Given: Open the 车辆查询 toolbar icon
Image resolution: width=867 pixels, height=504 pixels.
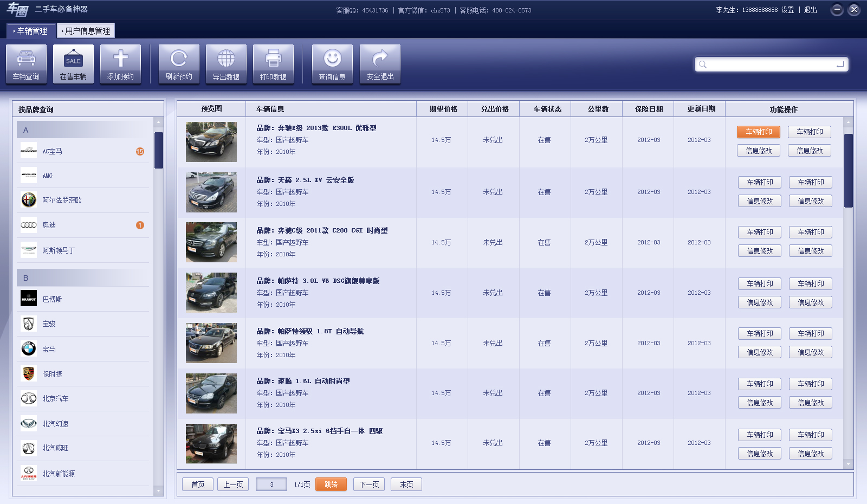Looking at the screenshot, I should coord(26,64).
